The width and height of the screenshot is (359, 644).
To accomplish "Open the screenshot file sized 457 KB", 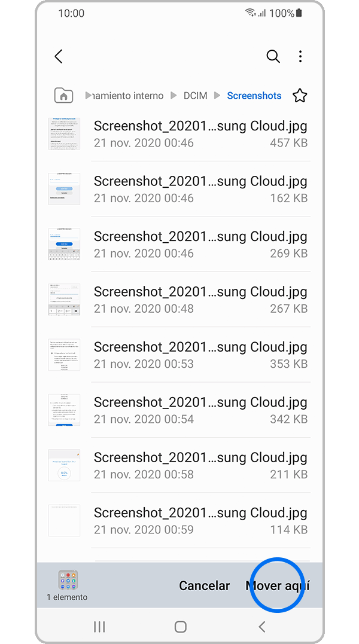I will tap(200, 134).
